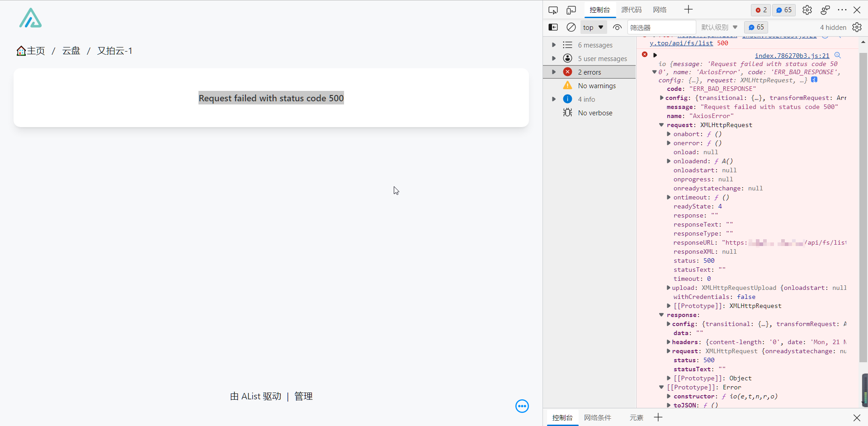The image size is (868, 426).
Task: Open console settings gear beside 4 hidden
Action: 858,27
